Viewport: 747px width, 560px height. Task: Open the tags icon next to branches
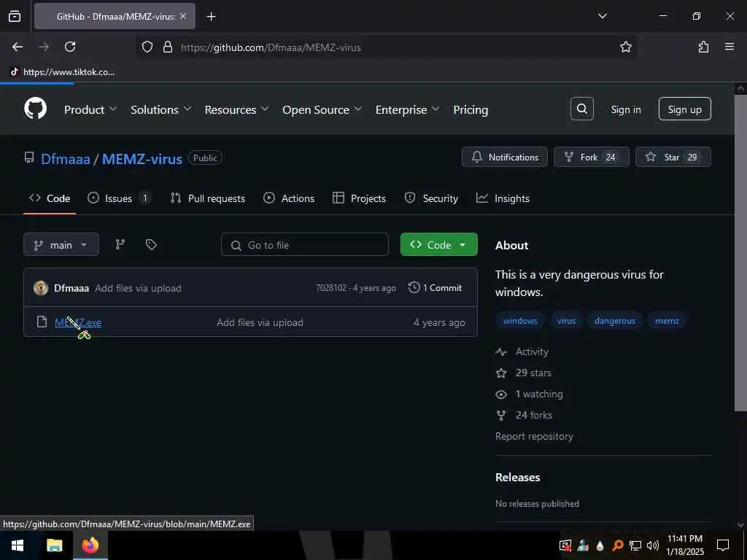[151, 244]
